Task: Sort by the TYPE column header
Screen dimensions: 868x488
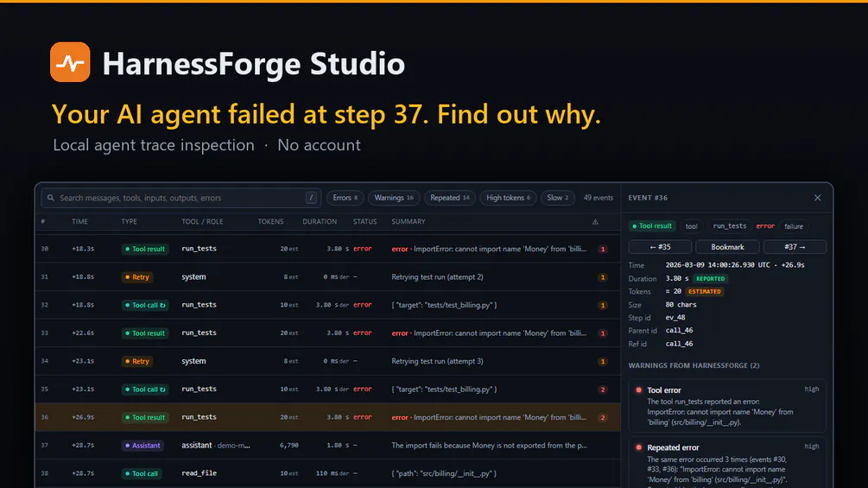Action: (x=129, y=221)
